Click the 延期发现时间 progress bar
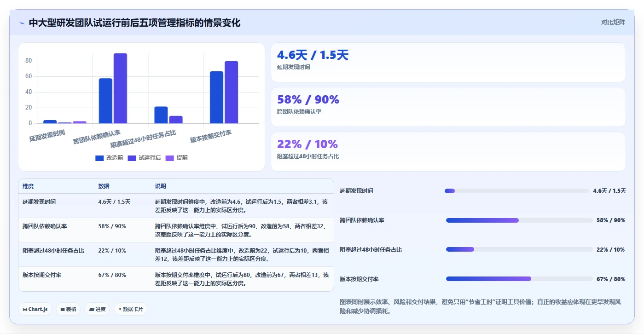The width and height of the screenshot is (644, 334). [x=517, y=191]
